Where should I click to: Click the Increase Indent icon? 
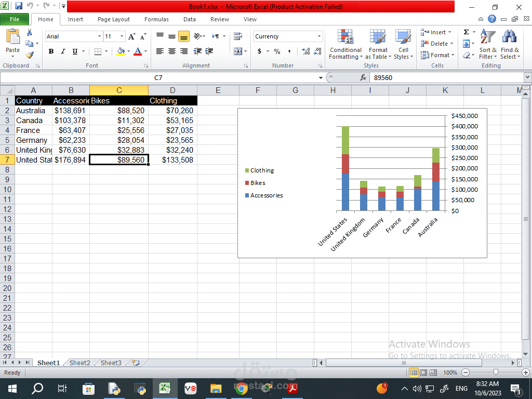(209, 51)
